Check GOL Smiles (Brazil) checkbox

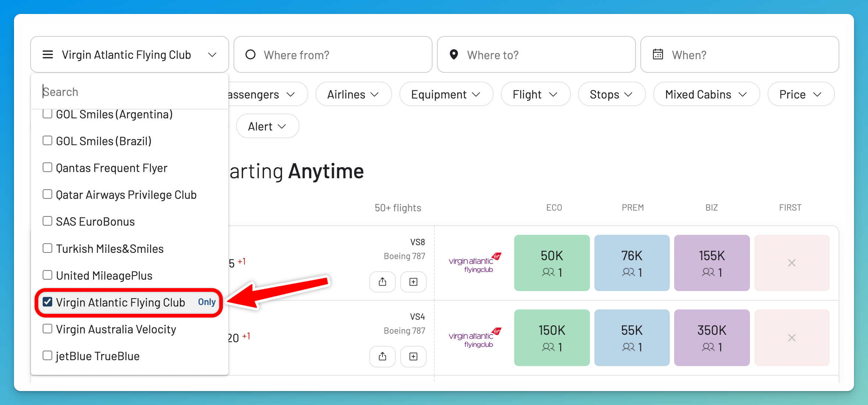47,140
